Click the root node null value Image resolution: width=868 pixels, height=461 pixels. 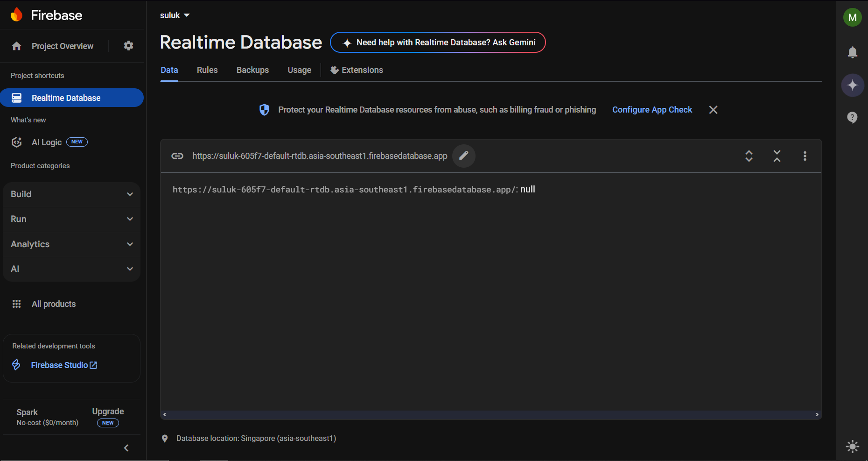coord(528,190)
